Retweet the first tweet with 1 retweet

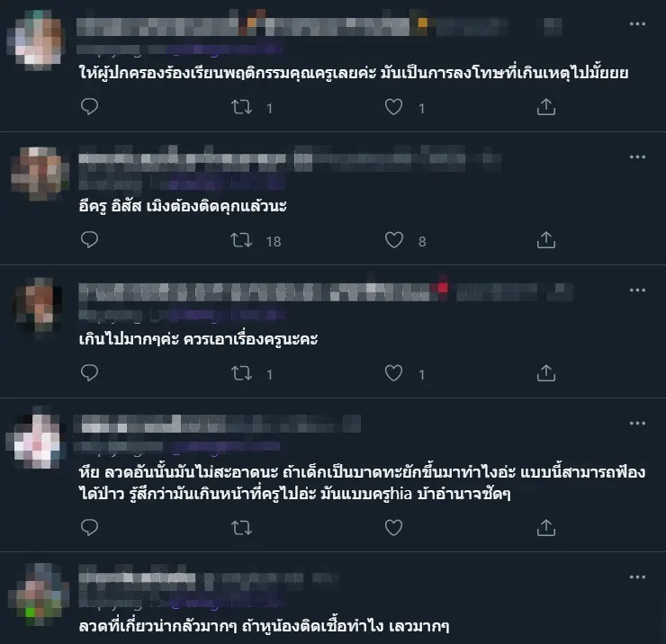pos(241,107)
